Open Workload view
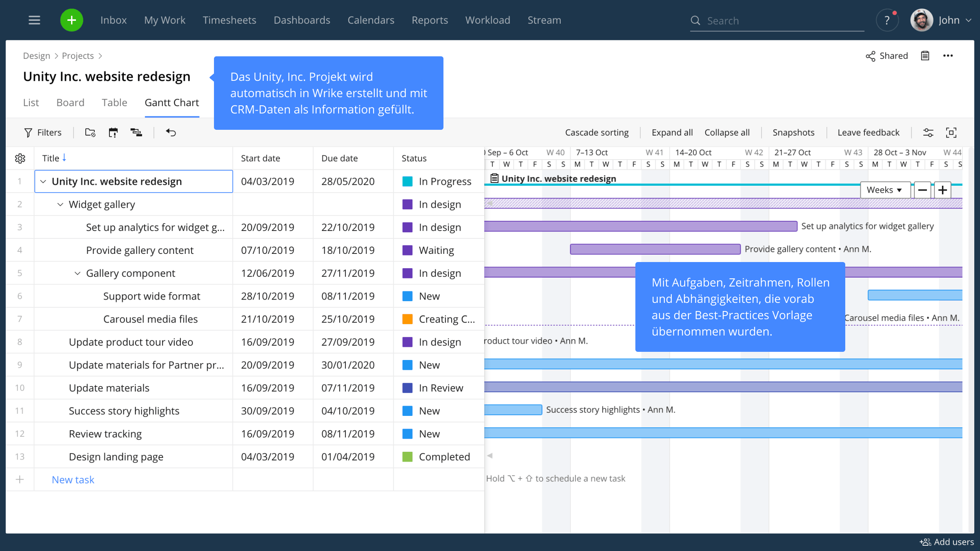The height and width of the screenshot is (551, 980). coord(488,20)
